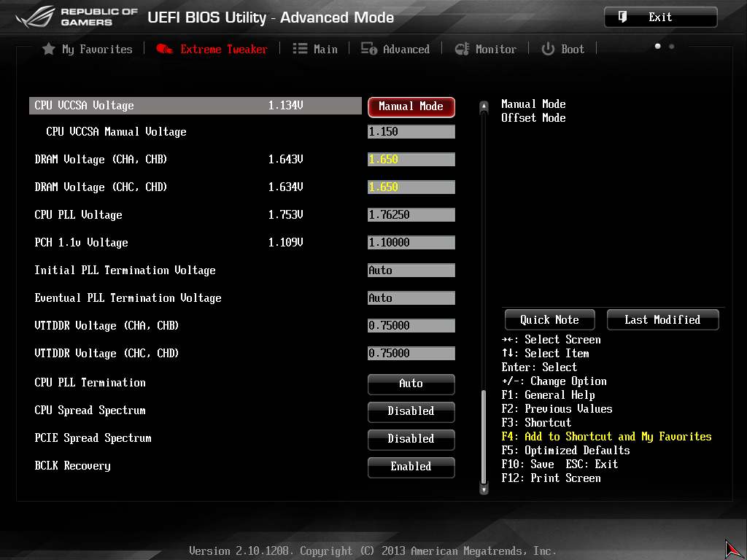
Task: Open the PCIE Spread Spectrum Disabled dropdown
Action: pos(411,439)
